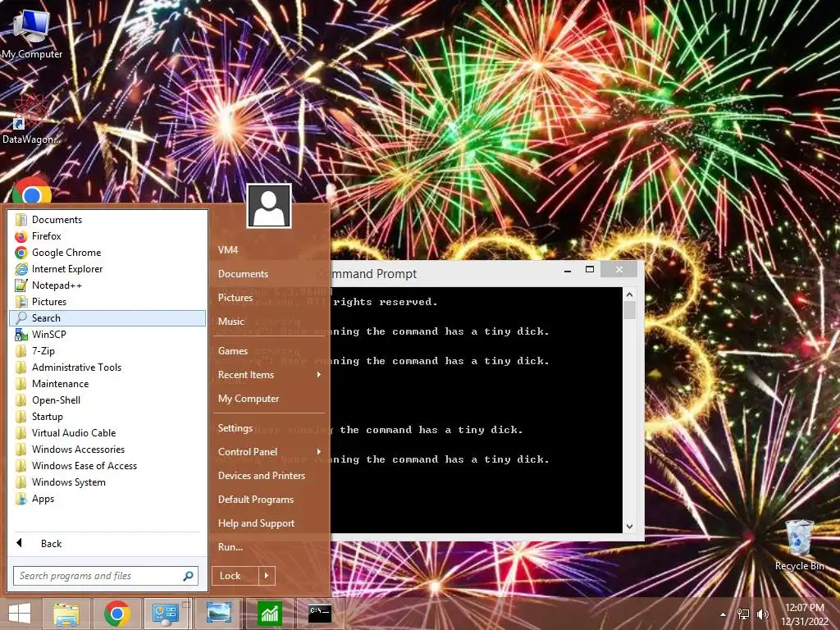Expand the Startup folder
The image size is (840, 630).
107,417
